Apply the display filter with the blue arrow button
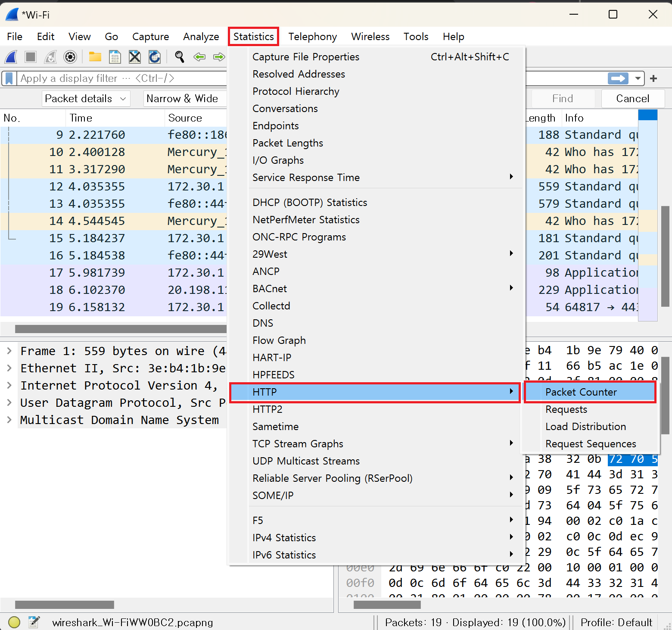Image resolution: width=672 pixels, height=630 pixels. pos(618,78)
